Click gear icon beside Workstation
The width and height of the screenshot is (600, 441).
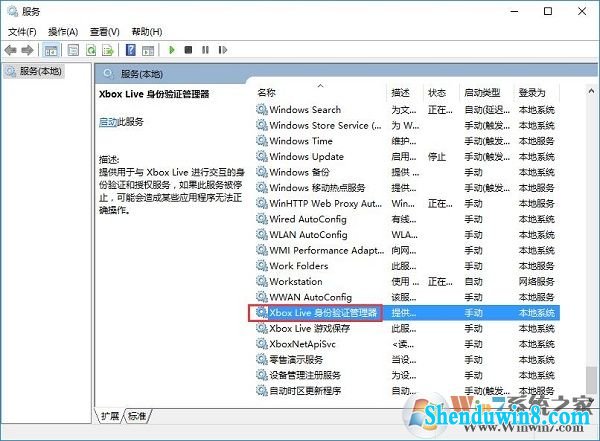coord(262,282)
